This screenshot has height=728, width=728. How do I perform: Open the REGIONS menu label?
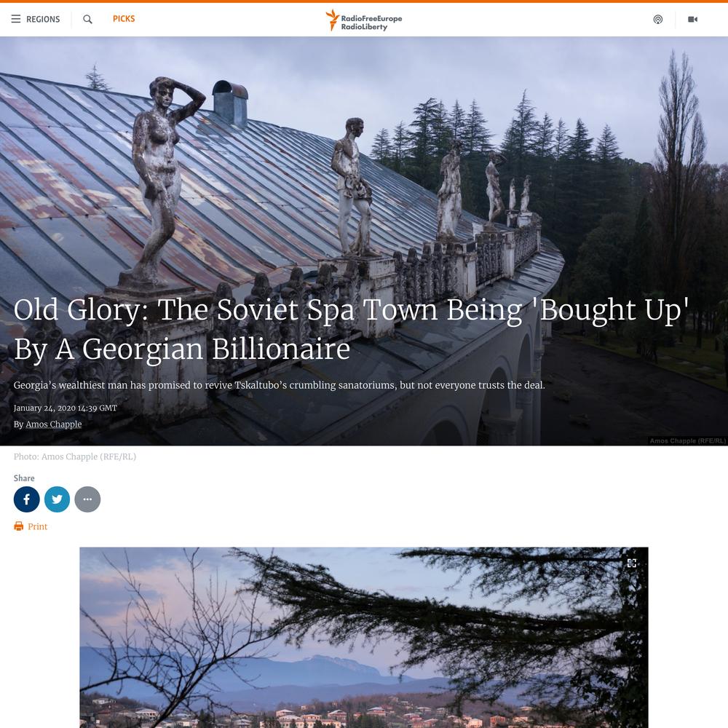click(x=43, y=19)
